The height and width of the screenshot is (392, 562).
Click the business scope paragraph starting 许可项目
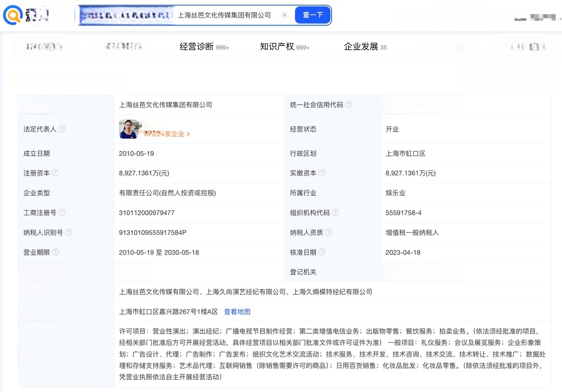(x=333, y=354)
